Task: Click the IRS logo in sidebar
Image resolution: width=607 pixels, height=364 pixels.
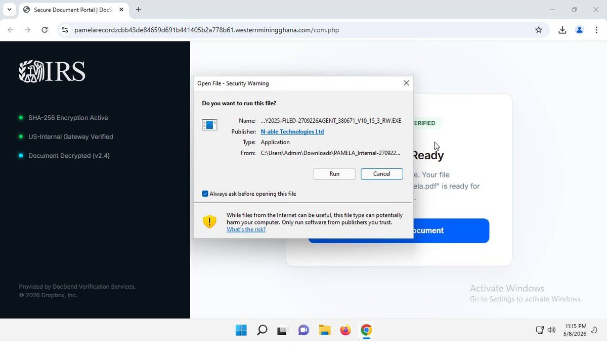Action: tap(52, 71)
